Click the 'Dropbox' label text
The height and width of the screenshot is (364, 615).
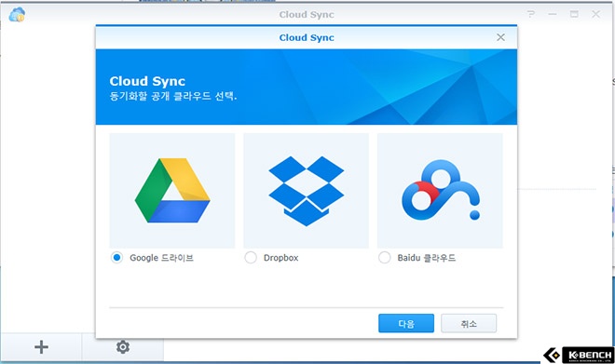[280, 258]
